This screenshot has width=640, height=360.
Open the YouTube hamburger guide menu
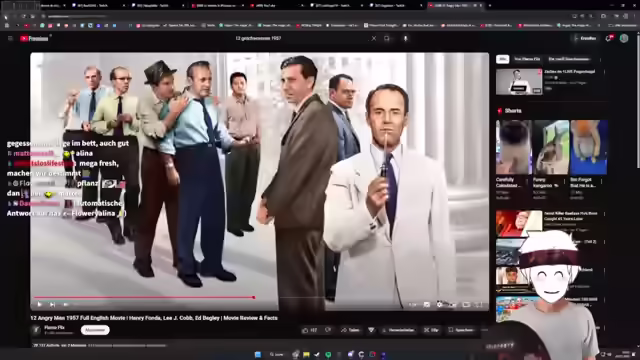[10, 38]
